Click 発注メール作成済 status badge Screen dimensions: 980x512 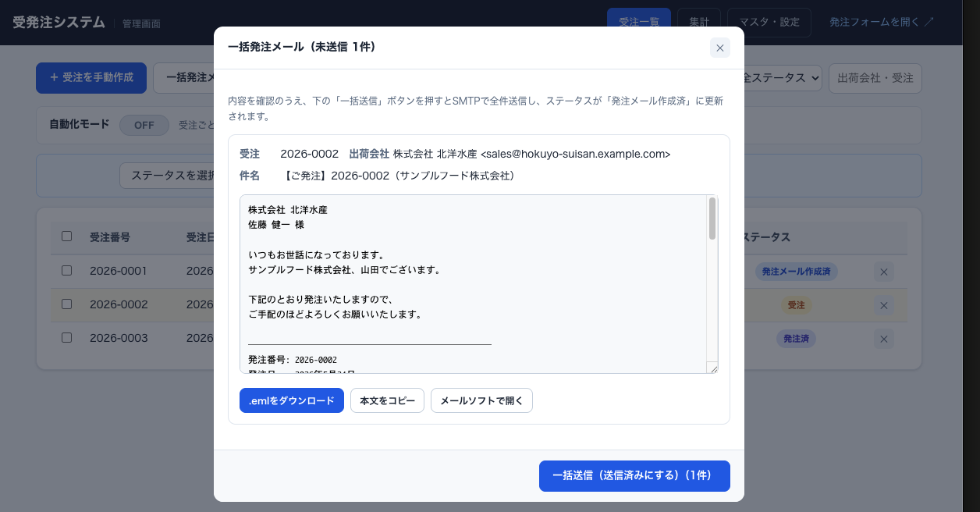tap(796, 272)
